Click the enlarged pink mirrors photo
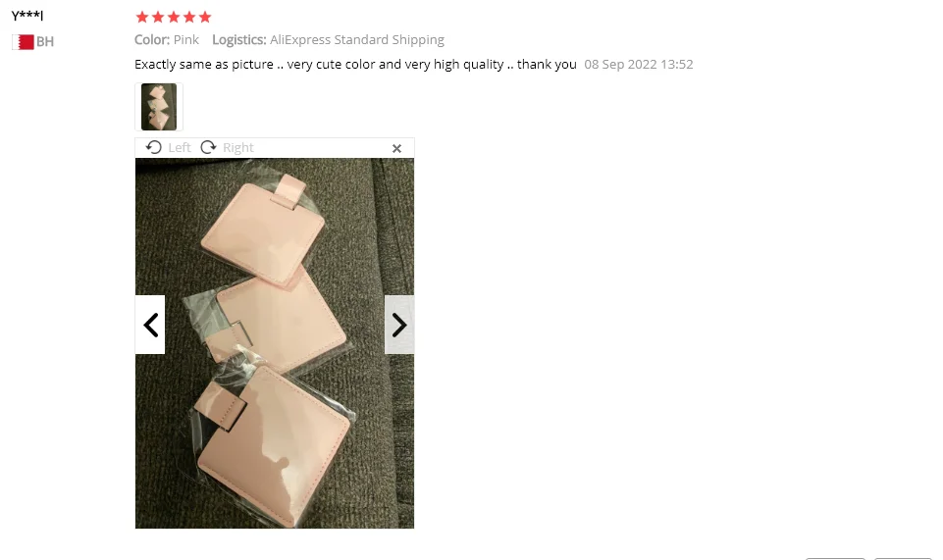The width and height of the screenshot is (943, 560). click(x=274, y=343)
